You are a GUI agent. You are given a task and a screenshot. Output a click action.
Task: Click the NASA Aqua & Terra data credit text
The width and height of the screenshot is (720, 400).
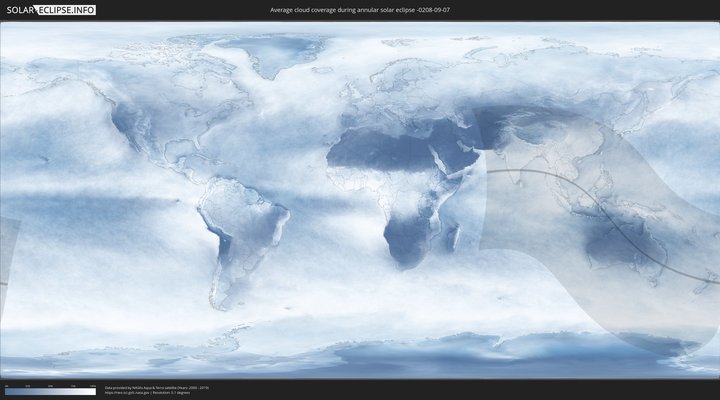[156, 386]
